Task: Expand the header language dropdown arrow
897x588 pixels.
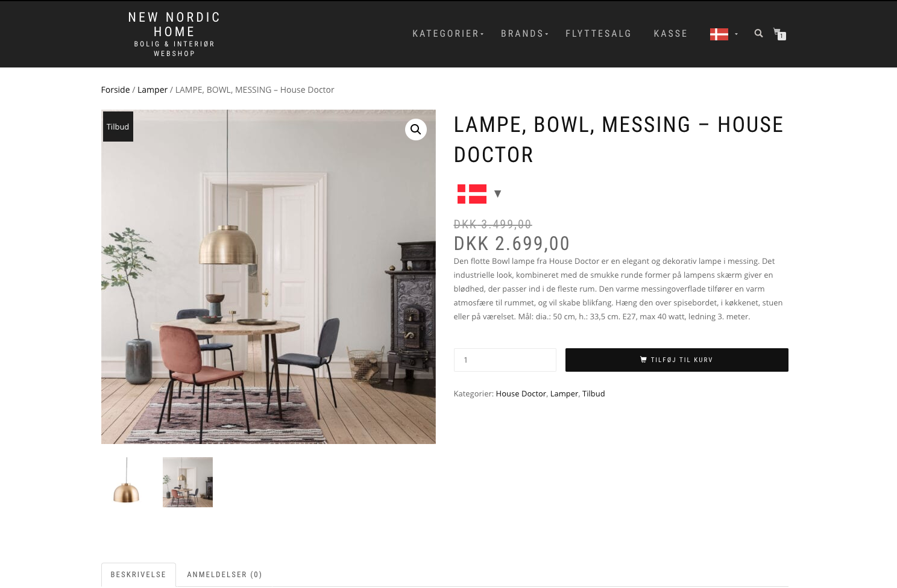Action: [737, 34]
